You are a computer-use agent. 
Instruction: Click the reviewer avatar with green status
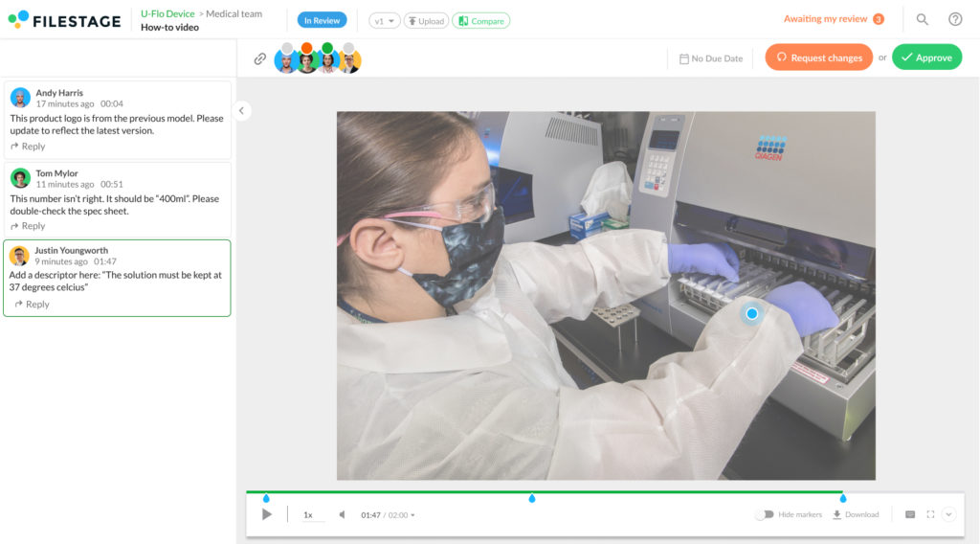coord(327,59)
